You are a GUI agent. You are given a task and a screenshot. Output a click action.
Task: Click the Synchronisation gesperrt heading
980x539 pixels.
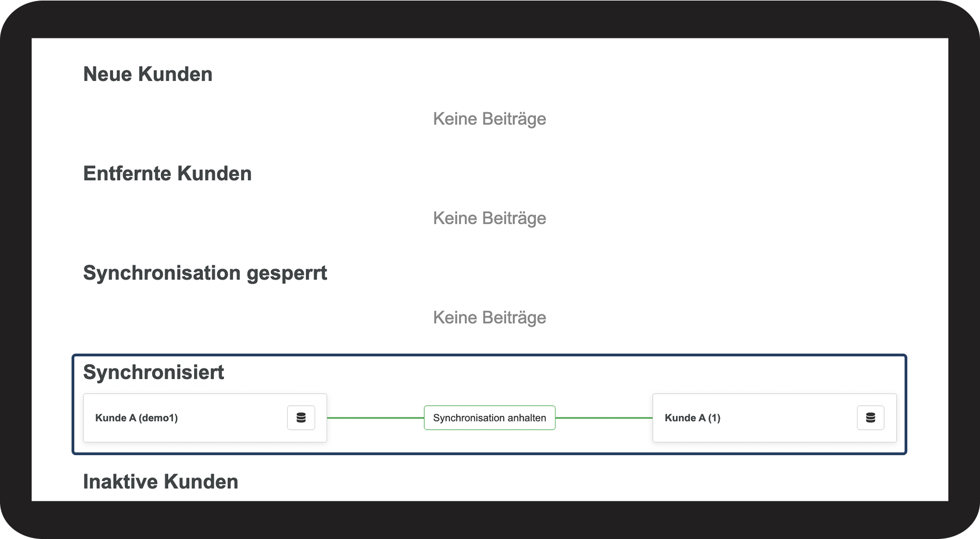(x=205, y=273)
